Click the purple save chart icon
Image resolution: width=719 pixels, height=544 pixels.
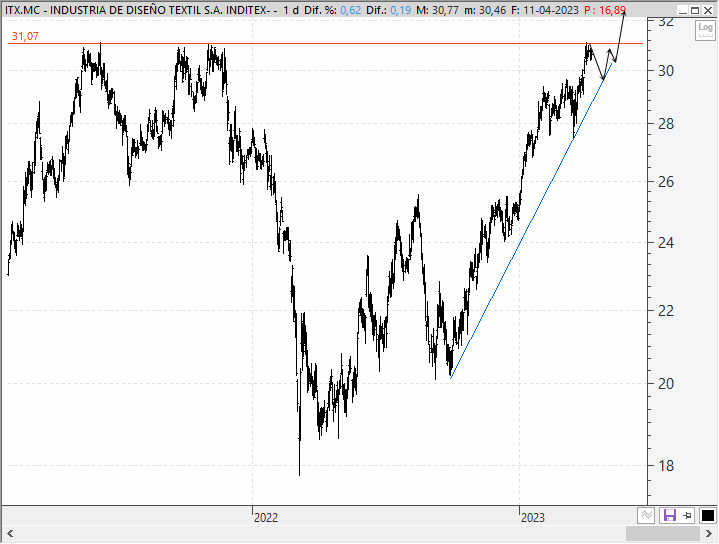[x=669, y=516]
